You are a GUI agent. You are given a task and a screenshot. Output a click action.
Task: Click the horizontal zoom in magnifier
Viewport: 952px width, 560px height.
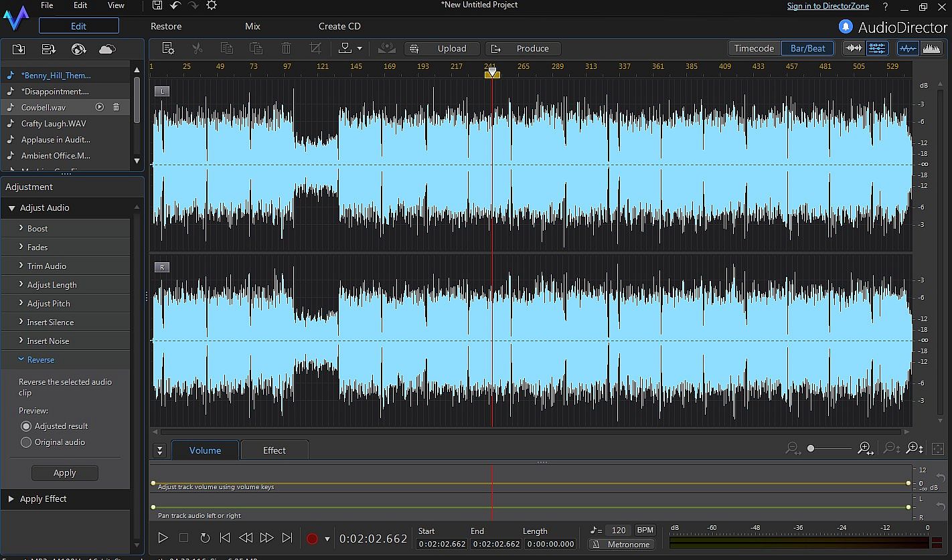(x=865, y=448)
